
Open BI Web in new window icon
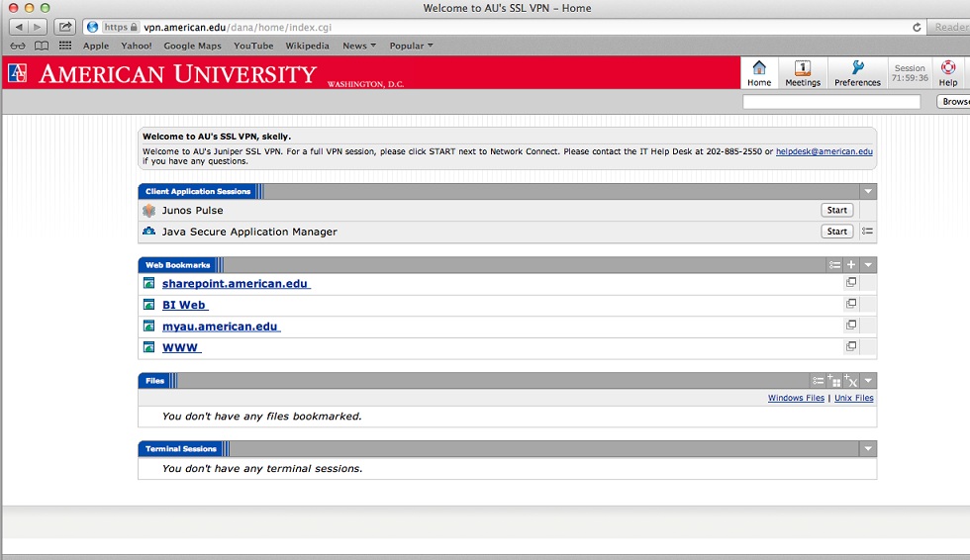[851, 304]
